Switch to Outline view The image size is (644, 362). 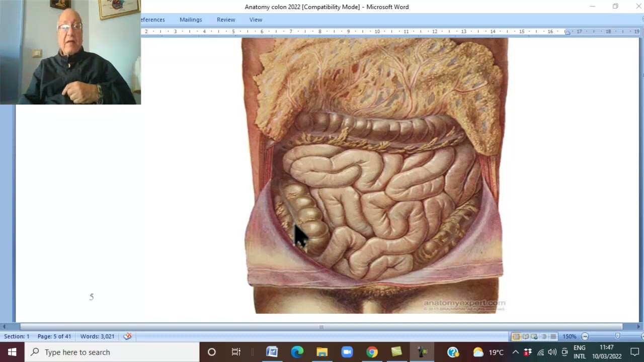point(544,336)
